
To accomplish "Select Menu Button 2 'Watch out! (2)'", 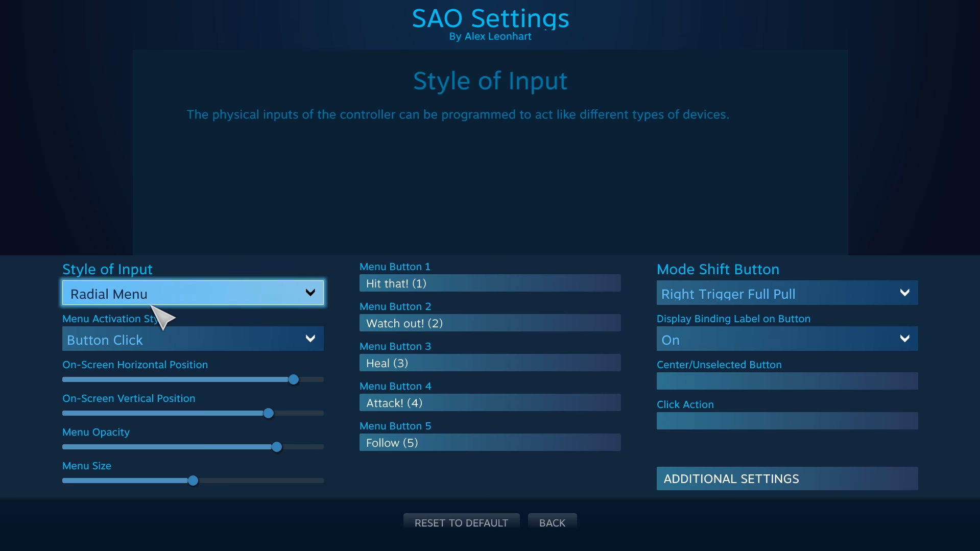I will pyautogui.click(x=490, y=323).
